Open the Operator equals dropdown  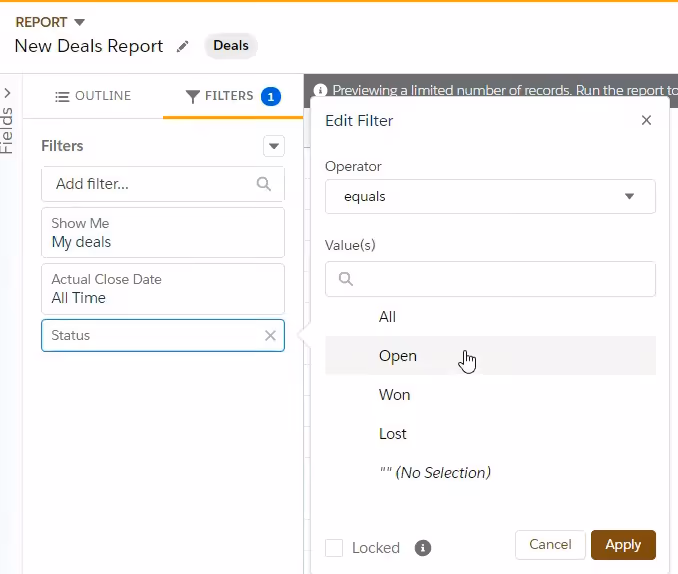pyautogui.click(x=490, y=196)
